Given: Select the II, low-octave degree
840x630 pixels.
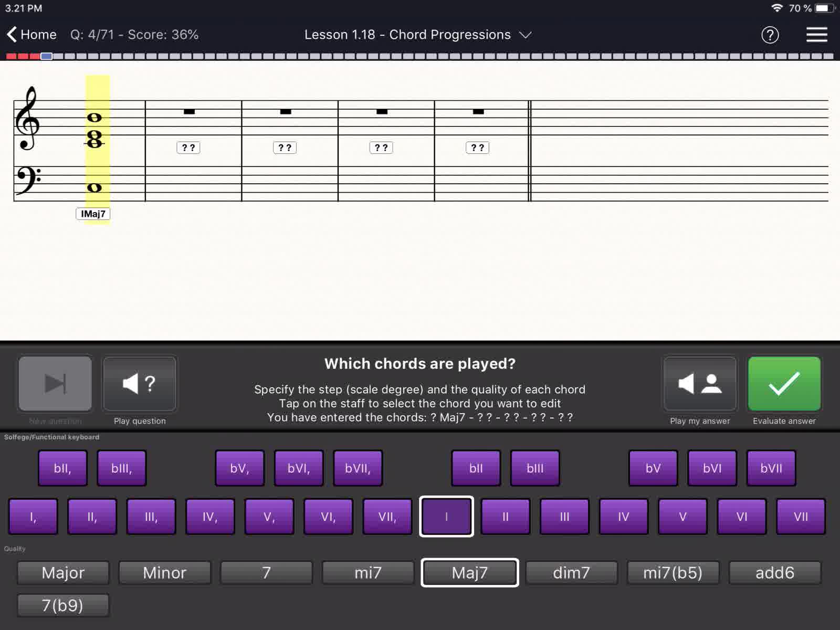Looking at the screenshot, I should [92, 517].
